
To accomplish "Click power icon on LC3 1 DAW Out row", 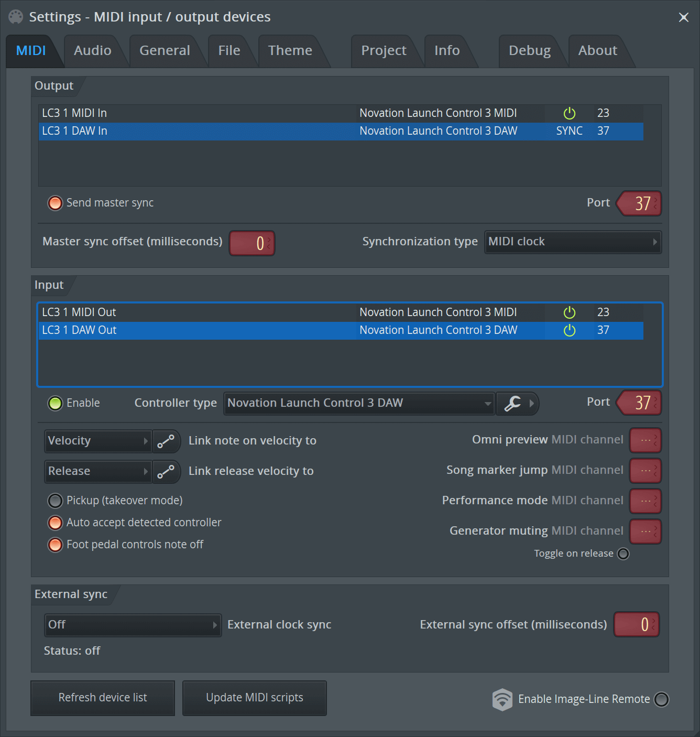I will pyautogui.click(x=570, y=330).
